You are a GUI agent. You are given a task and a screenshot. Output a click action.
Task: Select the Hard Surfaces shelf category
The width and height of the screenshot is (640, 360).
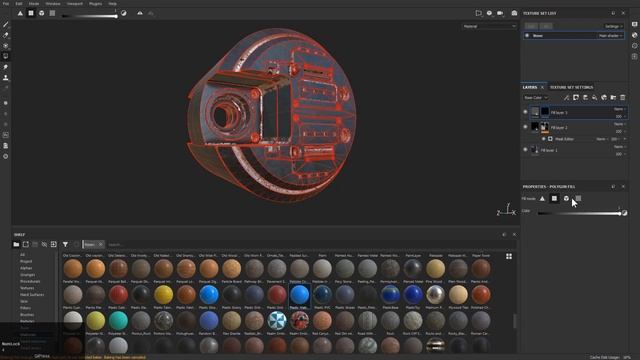click(x=32, y=295)
